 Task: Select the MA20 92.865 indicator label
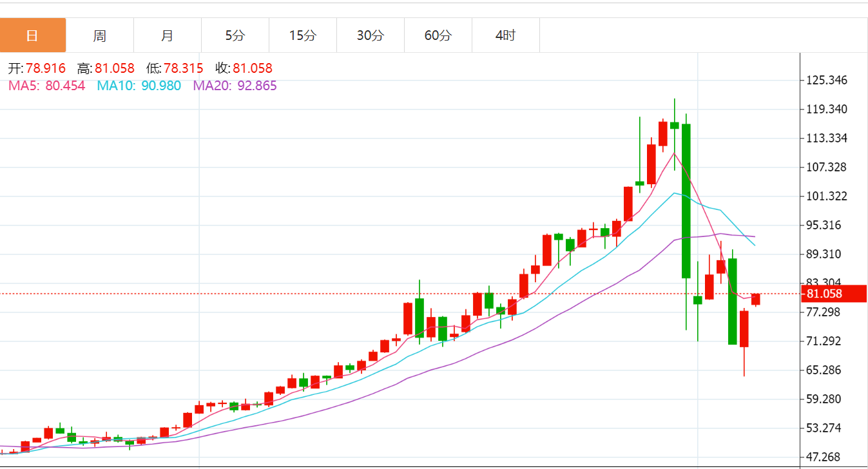(x=235, y=86)
